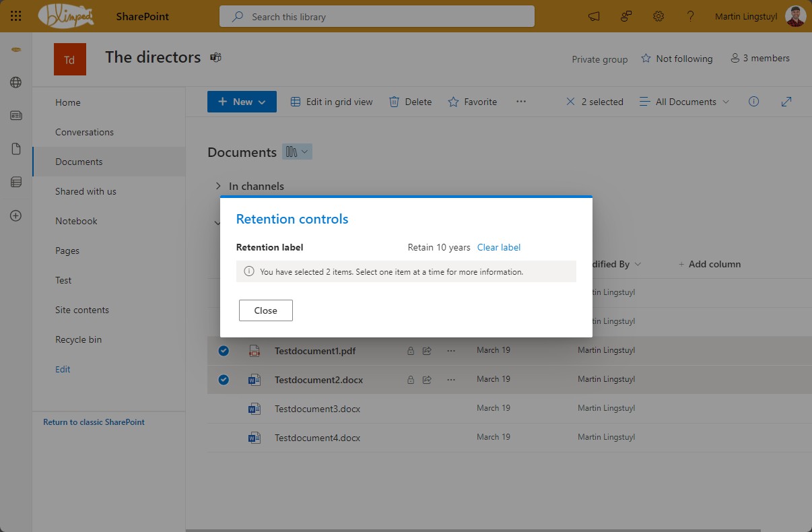Open the Test navigation link
This screenshot has width=812, height=532.
(x=63, y=280)
